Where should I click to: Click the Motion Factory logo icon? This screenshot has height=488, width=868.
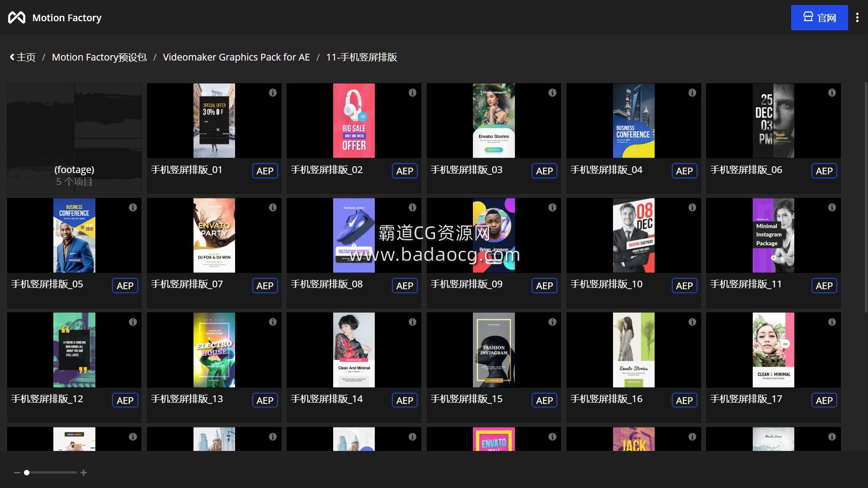pos(17,18)
